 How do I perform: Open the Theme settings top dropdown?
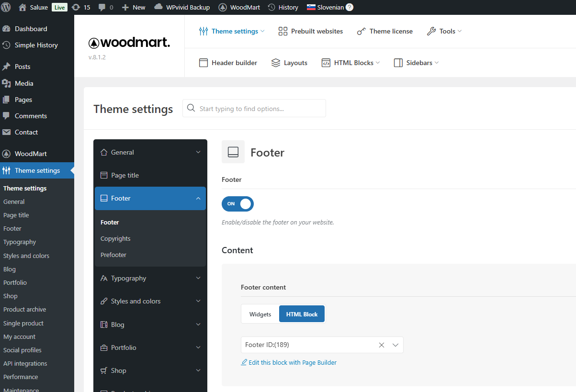pyautogui.click(x=232, y=31)
